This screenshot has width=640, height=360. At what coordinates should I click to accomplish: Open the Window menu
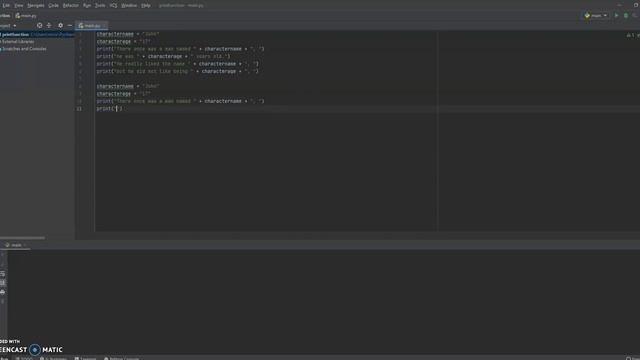[x=129, y=5]
